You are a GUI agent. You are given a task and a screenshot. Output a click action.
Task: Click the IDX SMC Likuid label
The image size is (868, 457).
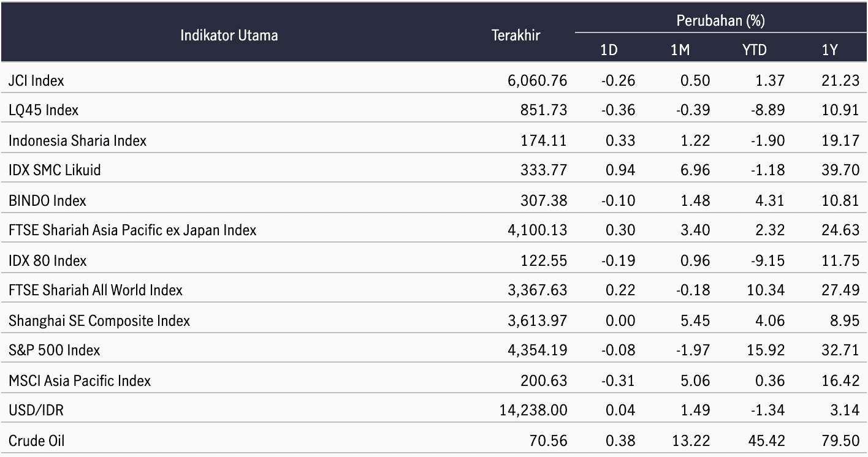55,170
